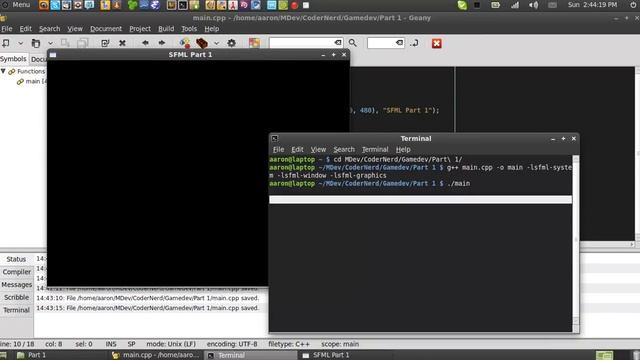This screenshot has width=640, height=360.
Task: Focus the toolbar search text field
Action: point(302,43)
